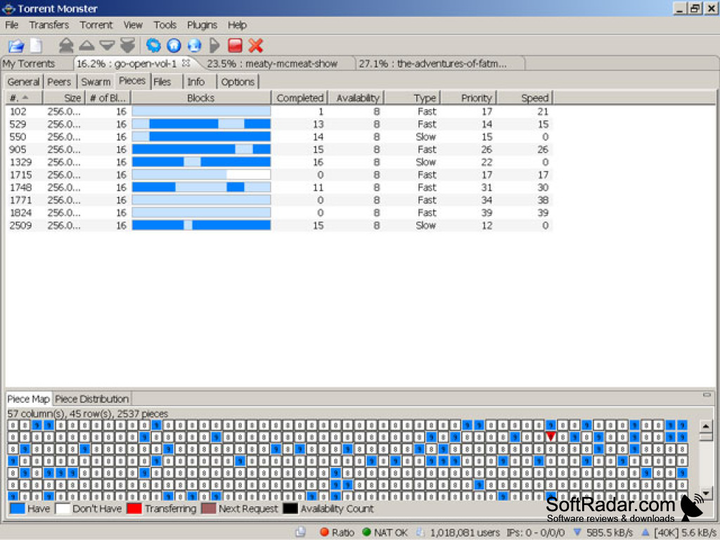The height and width of the screenshot is (540, 720).
Task: Click blocks progress bar of piece 1748
Action: click(201, 187)
